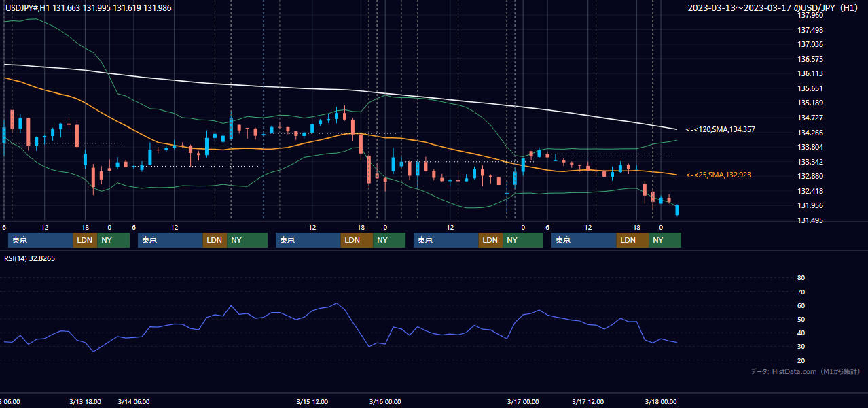Screen dimensions: 868x408
Task: Click the rightmost 東京 session block
Action: pyautogui.click(x=584, y=240)
